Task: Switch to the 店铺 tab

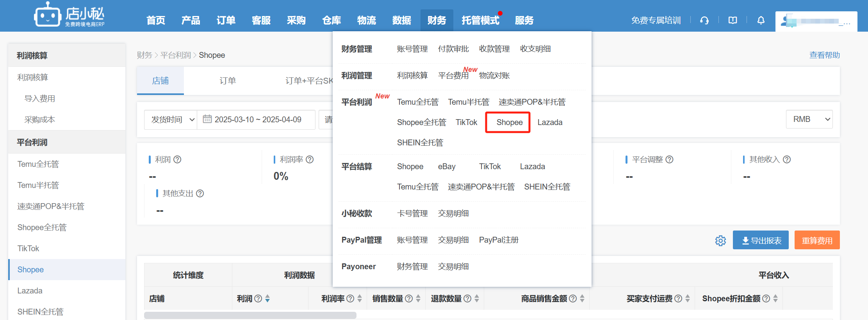Action: pyautogui.click(x=160, y=80)
